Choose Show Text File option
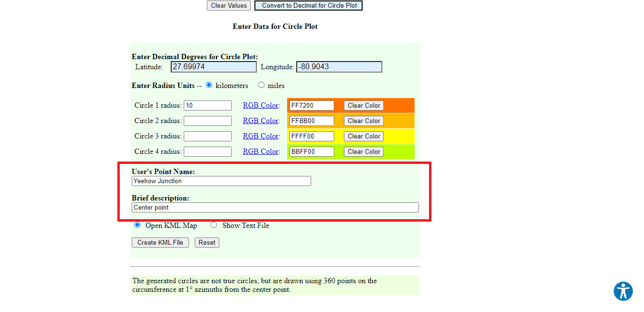This screenshot has height=312, width=644. point(214,225)
